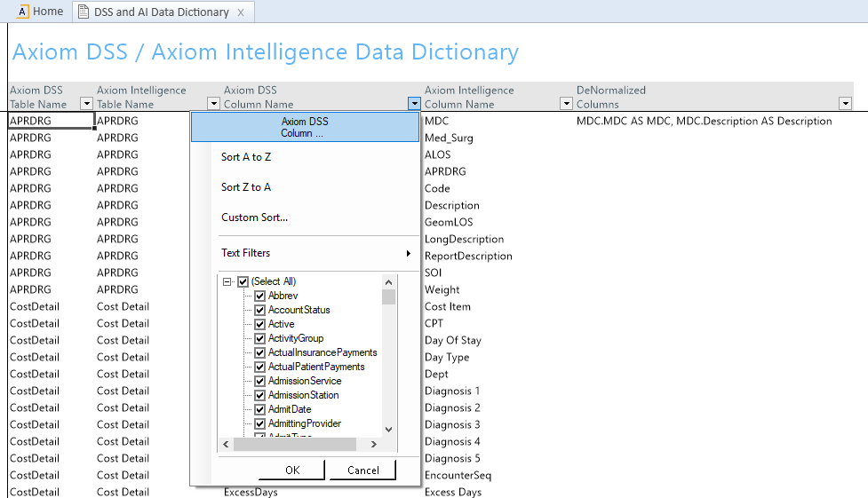The width and height of the screenshot is (868, 498).
Task: Click the Text Filters submenu arrow
Action: [x=409, y=253]
